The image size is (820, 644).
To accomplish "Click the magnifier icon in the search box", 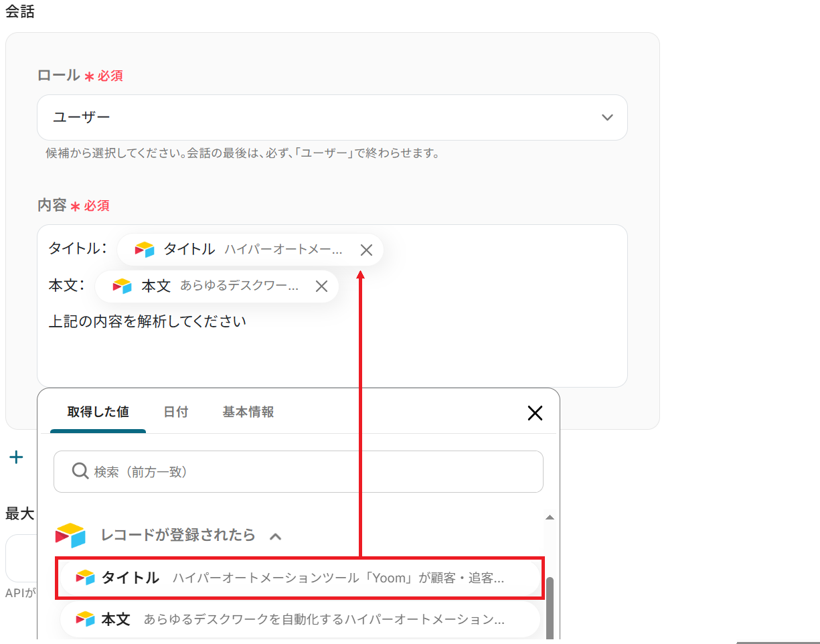I will point(80,472).
